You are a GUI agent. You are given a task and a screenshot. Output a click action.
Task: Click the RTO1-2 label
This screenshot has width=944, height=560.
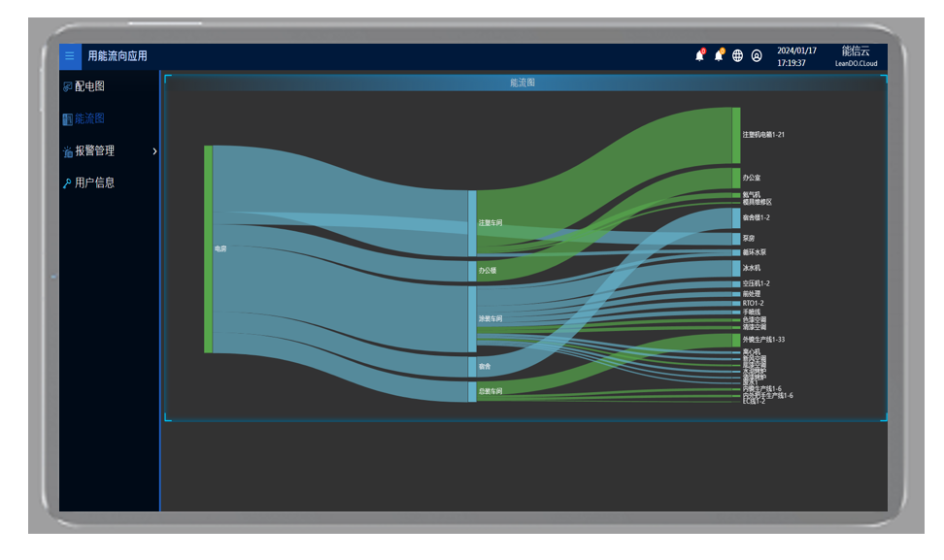753,304
